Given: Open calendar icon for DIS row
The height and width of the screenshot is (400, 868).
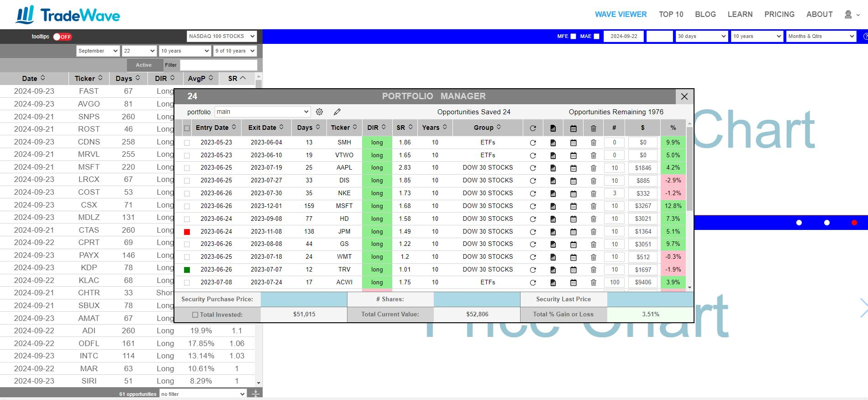Looking at the screenshot, I should click(573, 181).
